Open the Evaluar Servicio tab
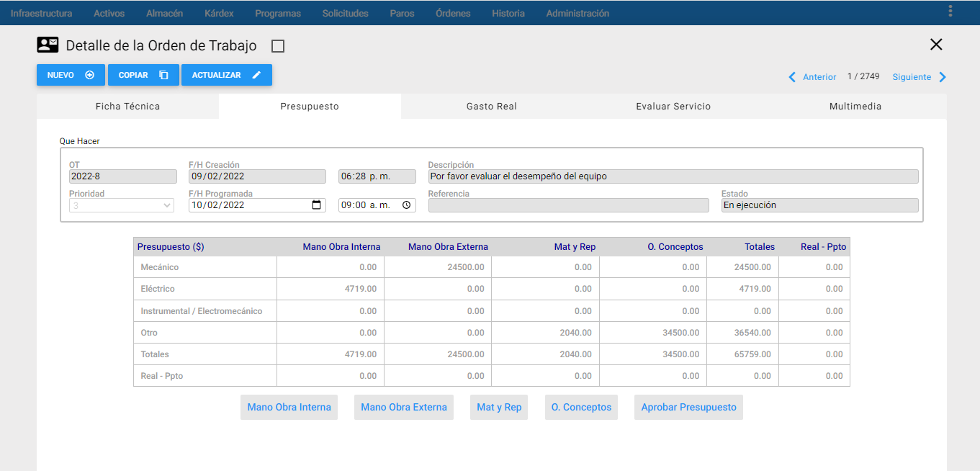This screenshot has height=471, width=980. (x=673, y=106)
